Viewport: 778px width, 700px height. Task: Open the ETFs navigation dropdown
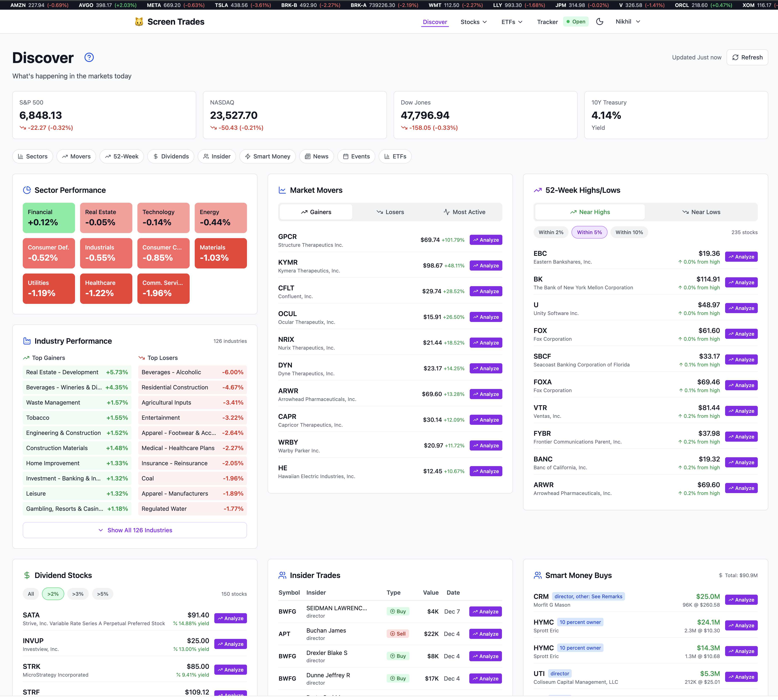coord(512,22)
